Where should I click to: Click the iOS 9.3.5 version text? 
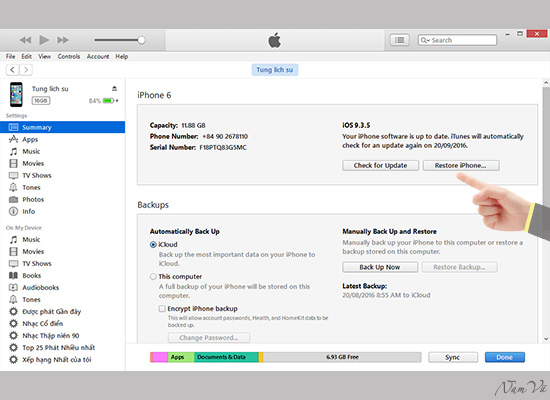click(356, 125)
